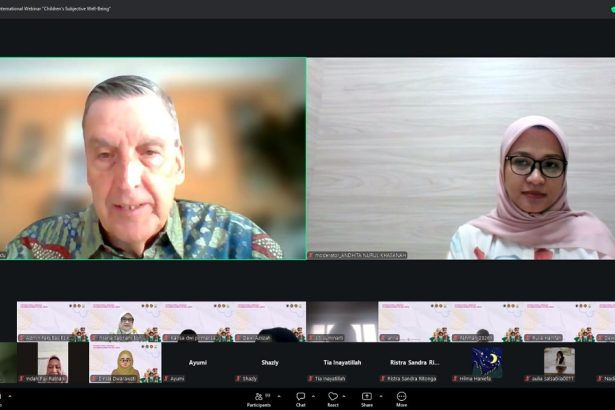Screen dimensions: 615x410
Task: Select the dark unlit camera tile
Action: point(342,321)
